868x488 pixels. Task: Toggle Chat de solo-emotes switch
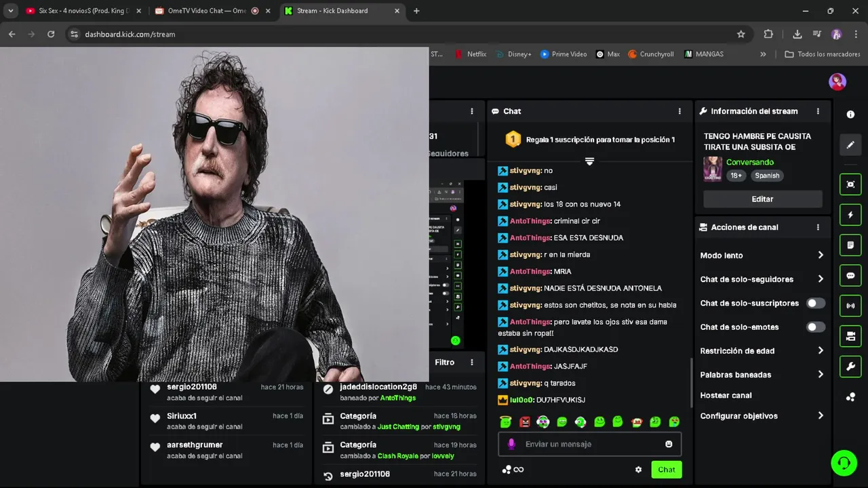coord(816,327)
